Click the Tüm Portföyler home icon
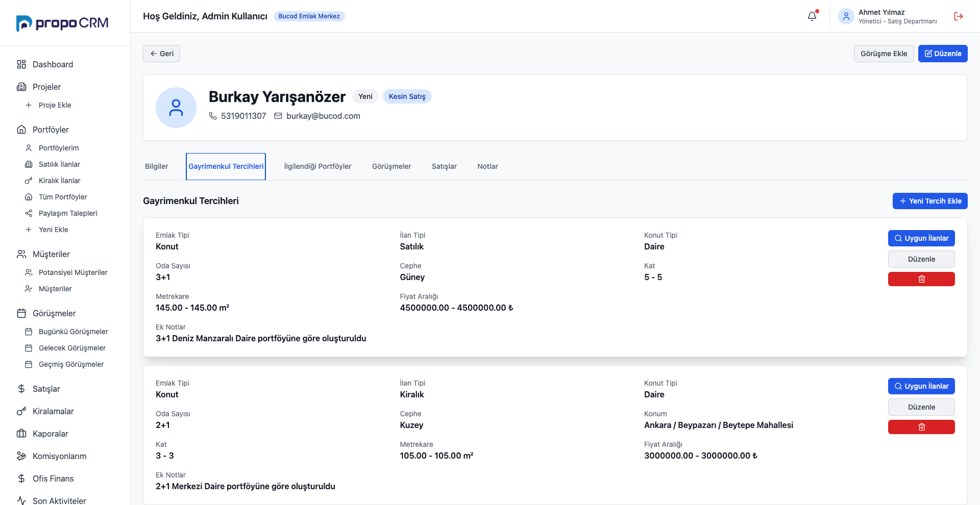The width and height of the screenshot is (980, 505). click(x=29, y=197)
